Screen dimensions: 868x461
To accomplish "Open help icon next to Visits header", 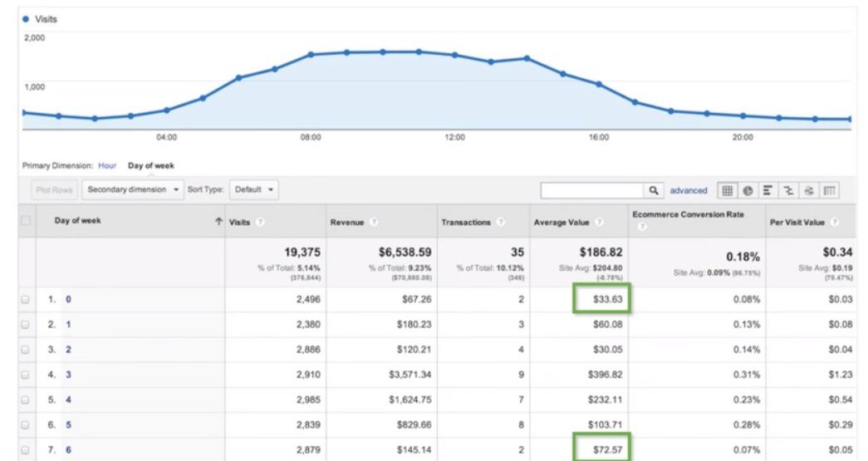I will pos(260,222).
